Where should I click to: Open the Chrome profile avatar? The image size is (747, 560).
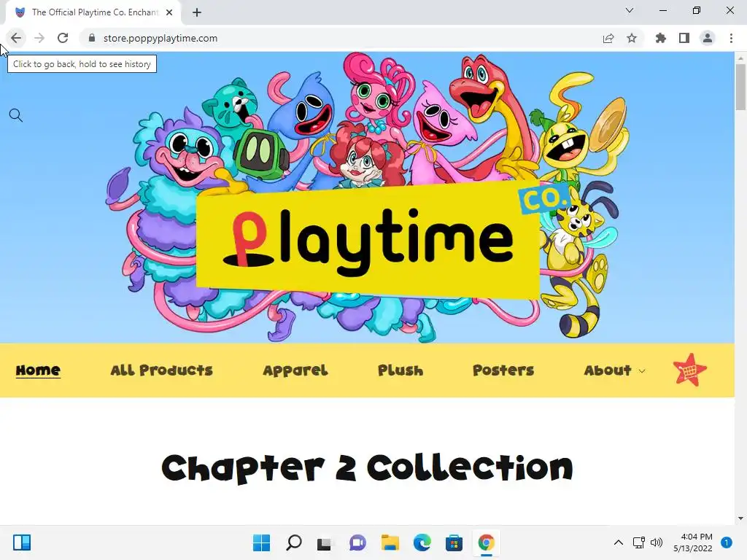coord(708,38)
